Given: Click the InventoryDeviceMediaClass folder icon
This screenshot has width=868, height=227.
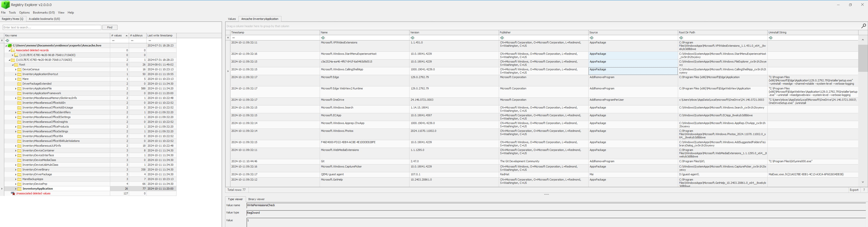Looking at the screenshot, I should pyautogui.click(x=20, y=160).
